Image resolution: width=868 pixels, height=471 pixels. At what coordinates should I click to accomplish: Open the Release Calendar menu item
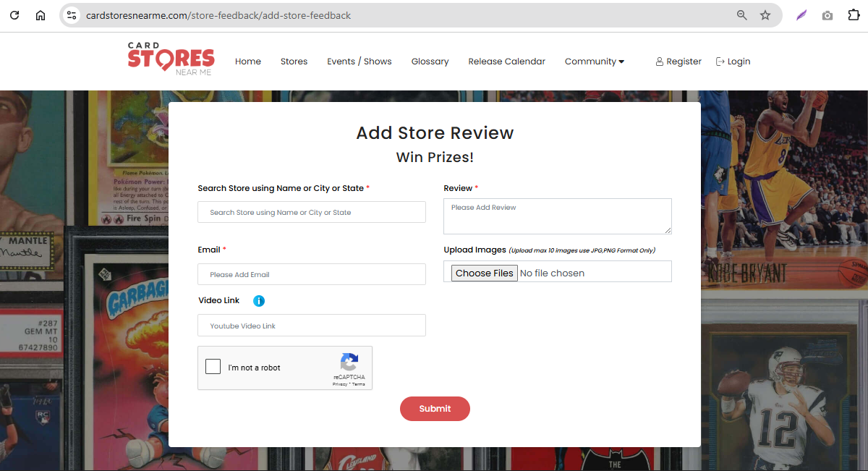[506, 61]
